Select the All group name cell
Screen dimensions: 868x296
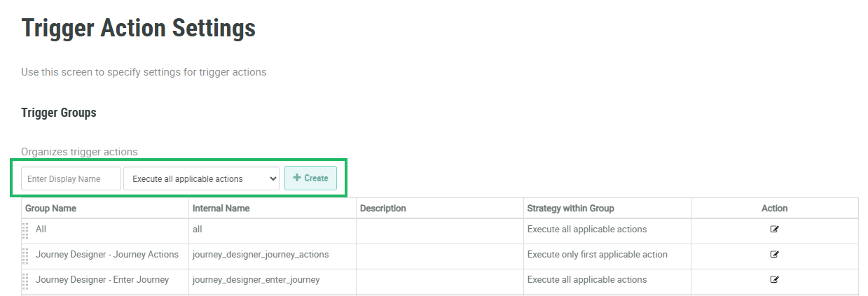pyautogui.click(x=41, y=230)
